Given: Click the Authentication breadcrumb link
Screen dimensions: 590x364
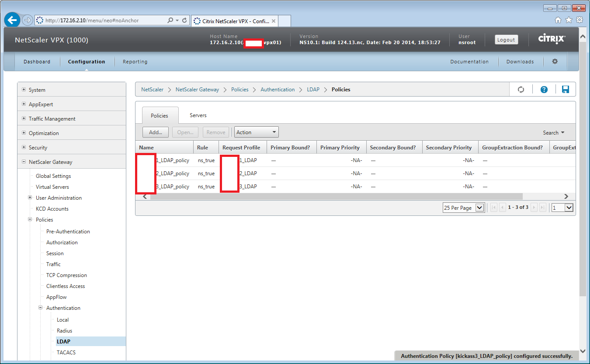Looking at the screenshot, I should pos(278,90).
